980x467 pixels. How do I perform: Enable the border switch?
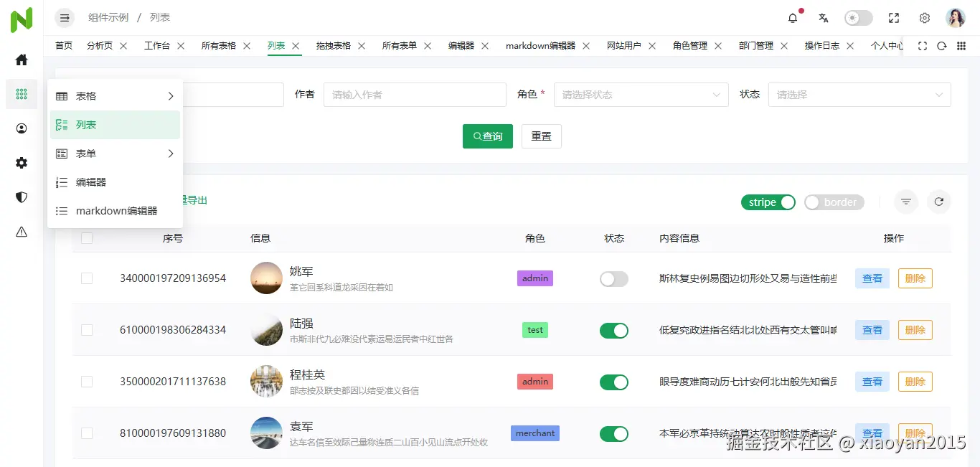pos(834,202)
